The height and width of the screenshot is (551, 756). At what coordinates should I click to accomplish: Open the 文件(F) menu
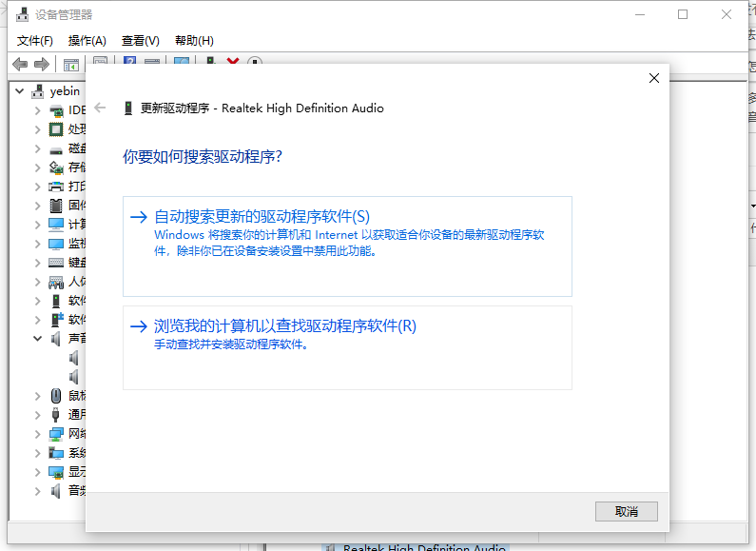coord(35,41)
